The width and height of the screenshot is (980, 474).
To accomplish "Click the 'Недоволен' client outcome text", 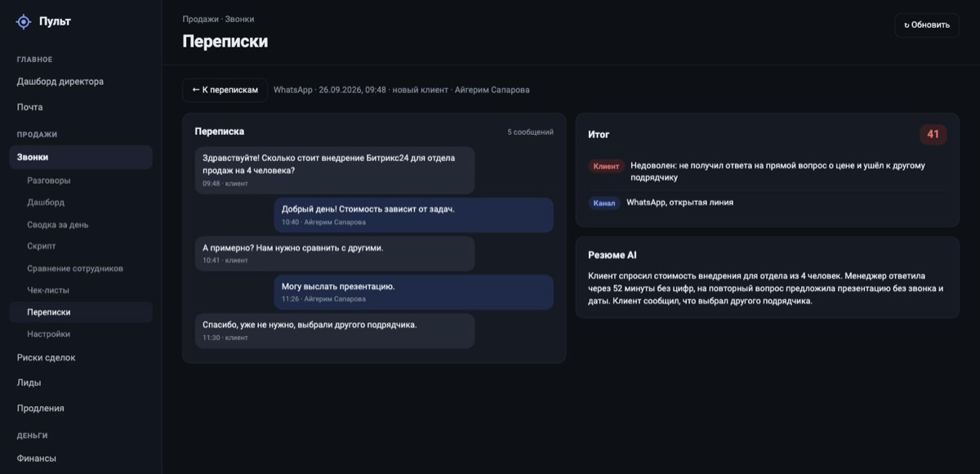I will coord(777,171).
